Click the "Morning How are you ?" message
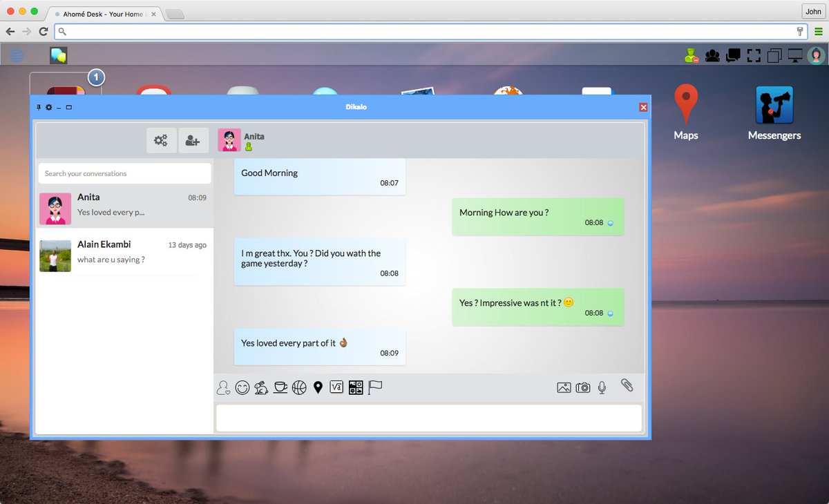Image resolution: width=829 pixels, height=504 pixels. (x=538, y=216)
